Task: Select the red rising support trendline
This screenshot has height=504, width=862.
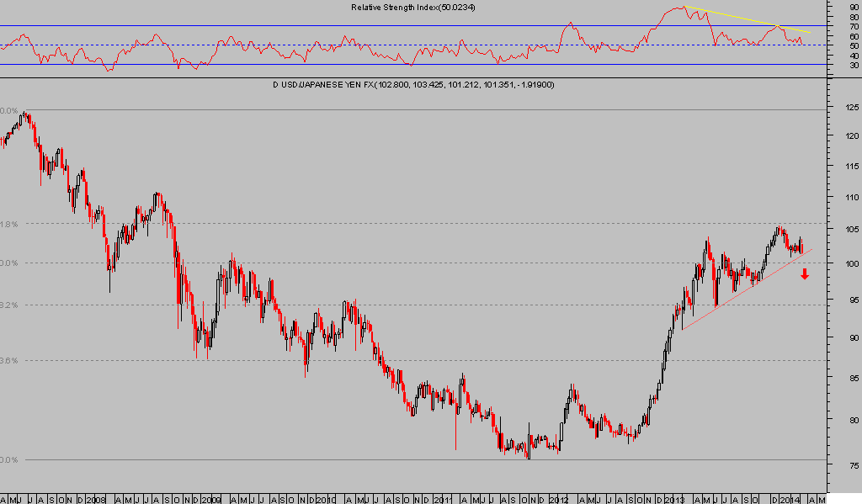Action: pos(741,291)
